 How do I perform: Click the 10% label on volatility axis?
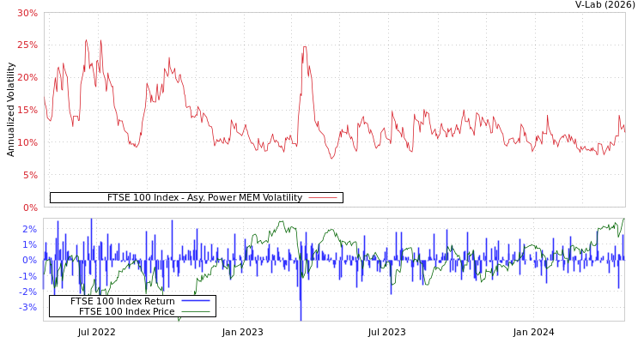click(x=27, y=142)
